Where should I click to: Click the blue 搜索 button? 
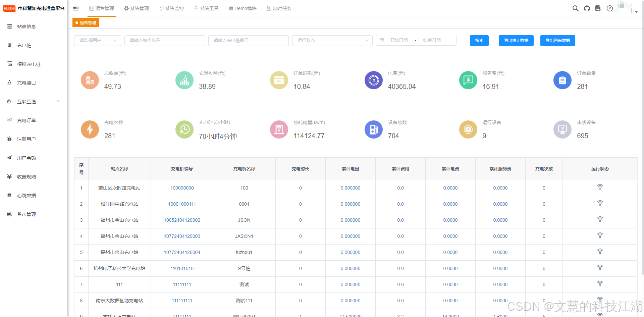click(x=479, y=41)
